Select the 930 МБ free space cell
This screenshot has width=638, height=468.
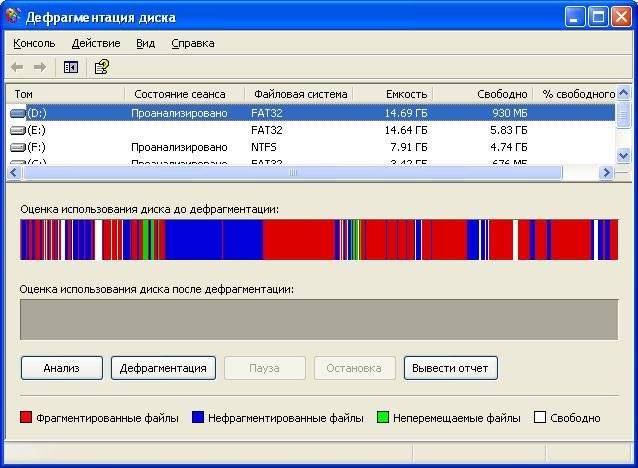tap(509, 113)
